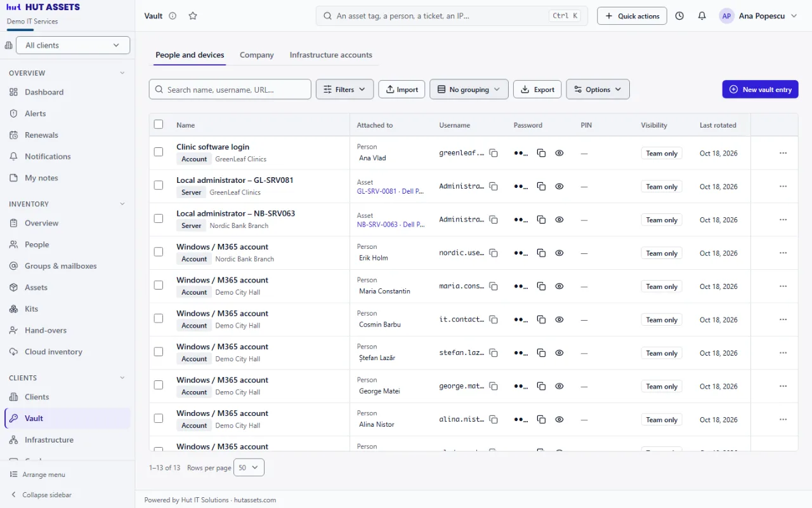Image resolution: width=812 pixels, height=508 pixels.
Task: Copy username for Local administrator – NB-SRV063
Action: click(x=494, y=220)
